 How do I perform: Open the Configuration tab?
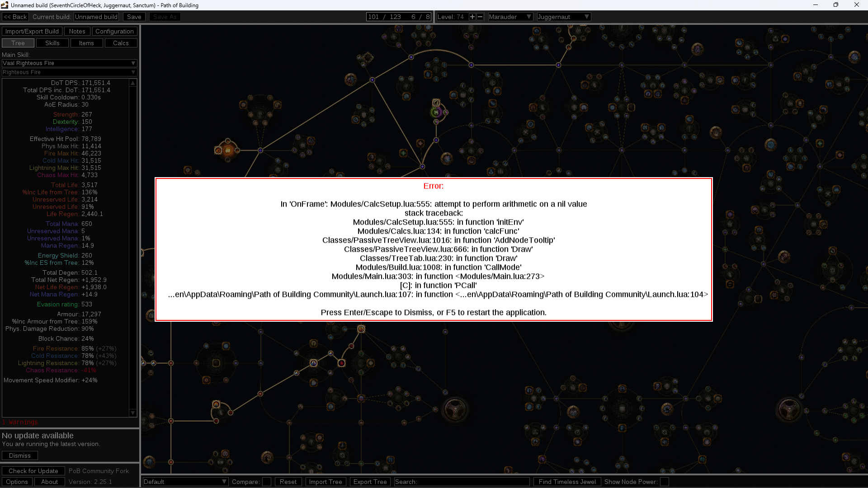point(114,31)
